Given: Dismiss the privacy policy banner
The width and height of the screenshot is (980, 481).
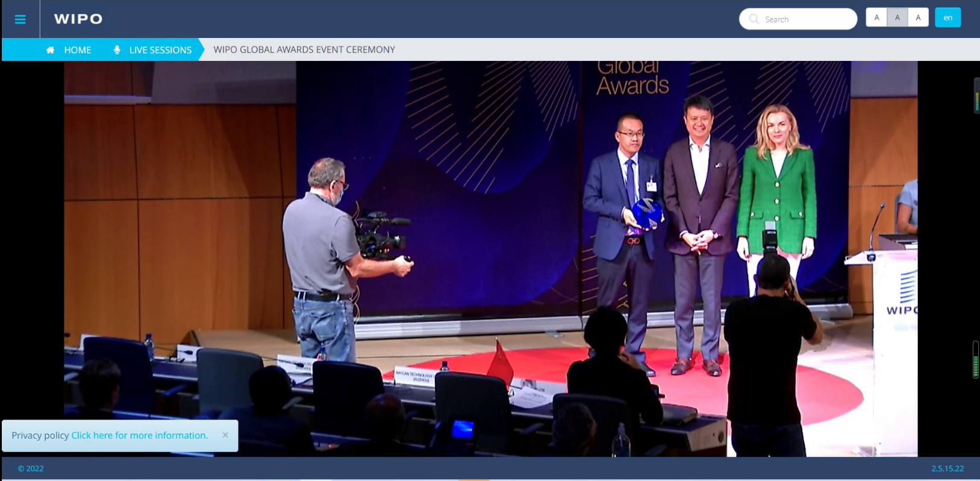Looking at the screenshot, I should tap(225, 435).
